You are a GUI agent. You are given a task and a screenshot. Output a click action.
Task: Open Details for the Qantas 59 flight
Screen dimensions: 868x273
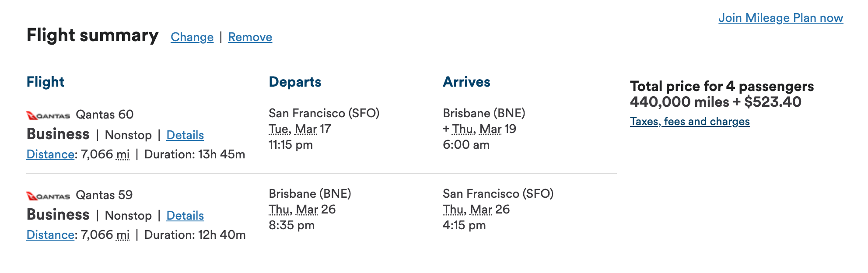coord(185,216)
